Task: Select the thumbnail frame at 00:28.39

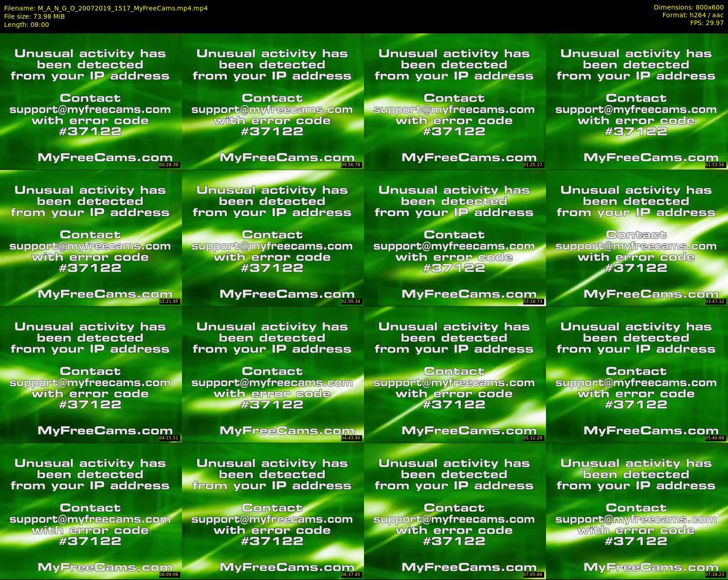Action: 91,101
